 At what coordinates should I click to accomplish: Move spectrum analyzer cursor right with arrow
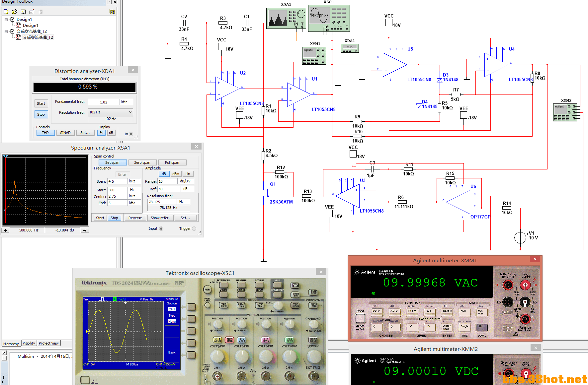point(85,230)
